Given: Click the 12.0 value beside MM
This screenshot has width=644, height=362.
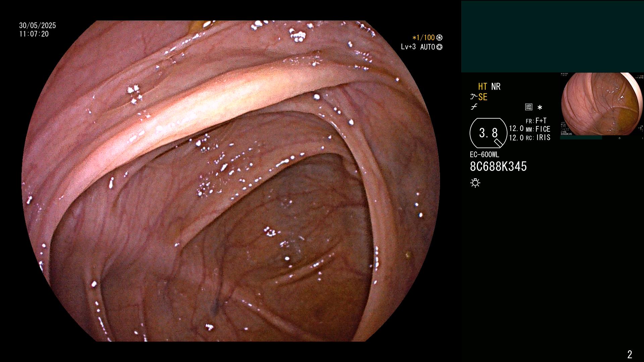Looking at the screenshot, I should coord(516,129).
